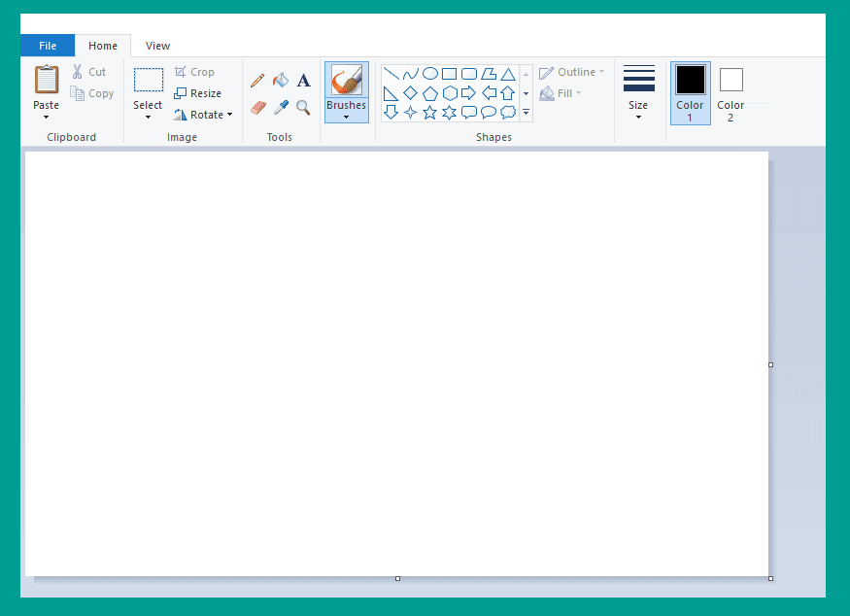Select the Color 2 white swatch
Viewport: 850px width, 616px height.
pos(731,80)
